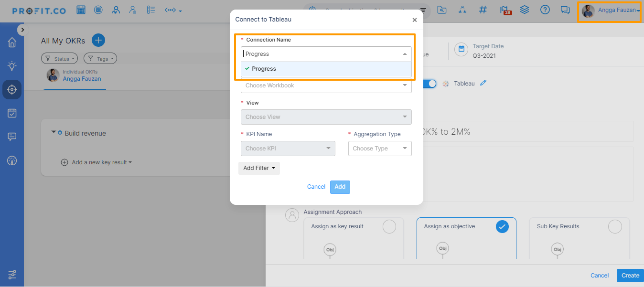Click the Target Date Q3-2021 value
The image size is (644, 287).
click(x=484, y=56)
